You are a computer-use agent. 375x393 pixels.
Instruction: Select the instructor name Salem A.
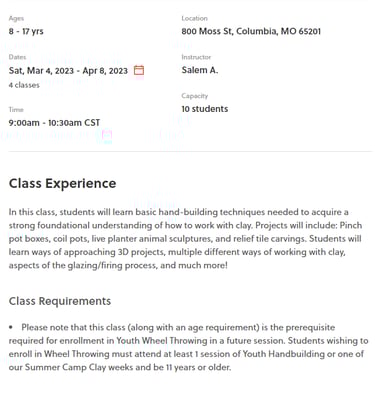pos(200,70)
